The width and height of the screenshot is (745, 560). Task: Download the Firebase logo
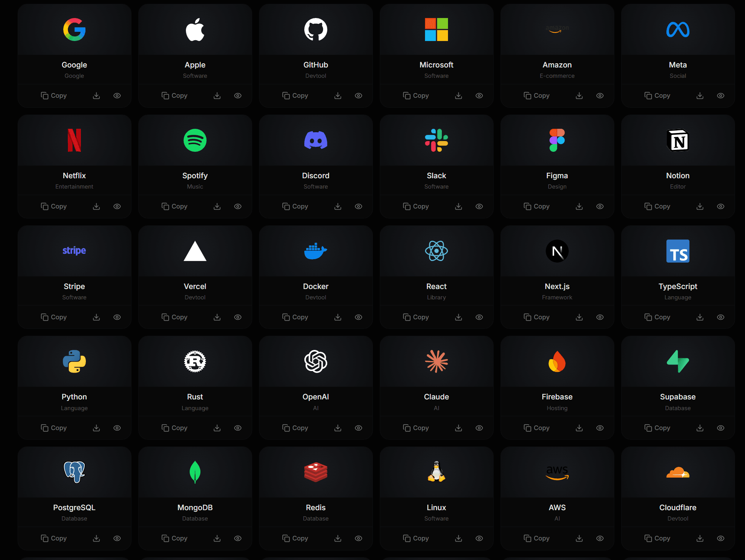click(579, 428)
